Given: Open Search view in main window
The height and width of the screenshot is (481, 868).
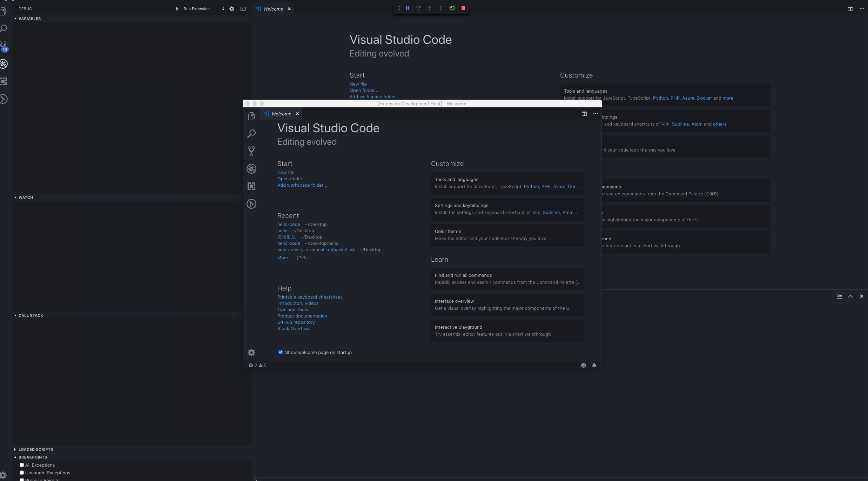Looking at the screenshot, I should pos(4,29).
